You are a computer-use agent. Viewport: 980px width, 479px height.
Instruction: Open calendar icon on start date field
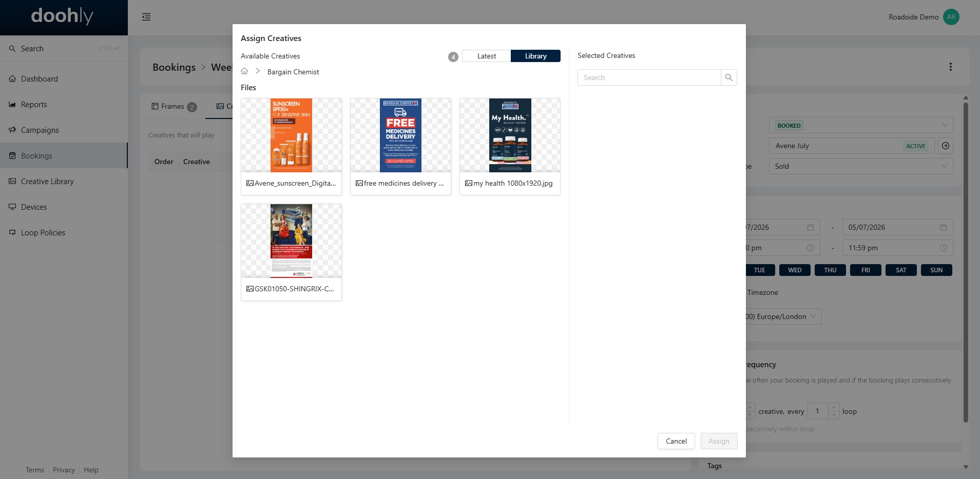click(811, 227)
